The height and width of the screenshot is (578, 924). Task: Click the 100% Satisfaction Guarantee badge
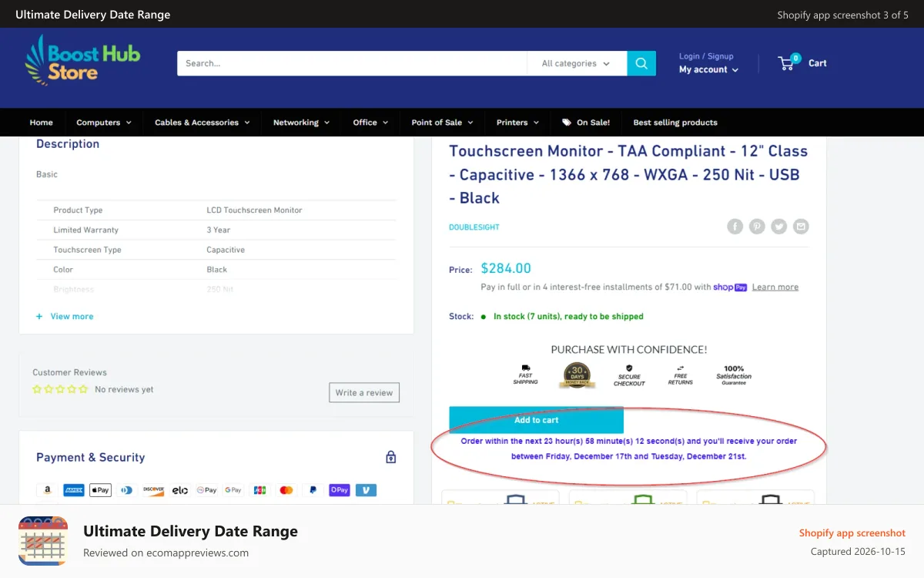coord(734,375)
